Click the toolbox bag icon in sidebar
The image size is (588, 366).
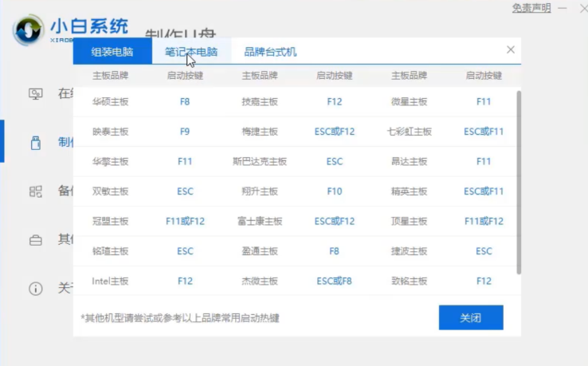(35, 239)
